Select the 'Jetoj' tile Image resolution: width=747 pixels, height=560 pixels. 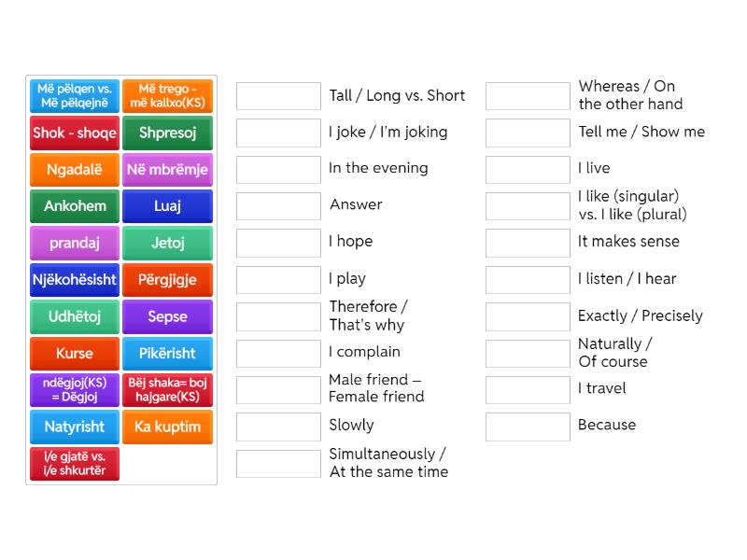click(168, 244)
